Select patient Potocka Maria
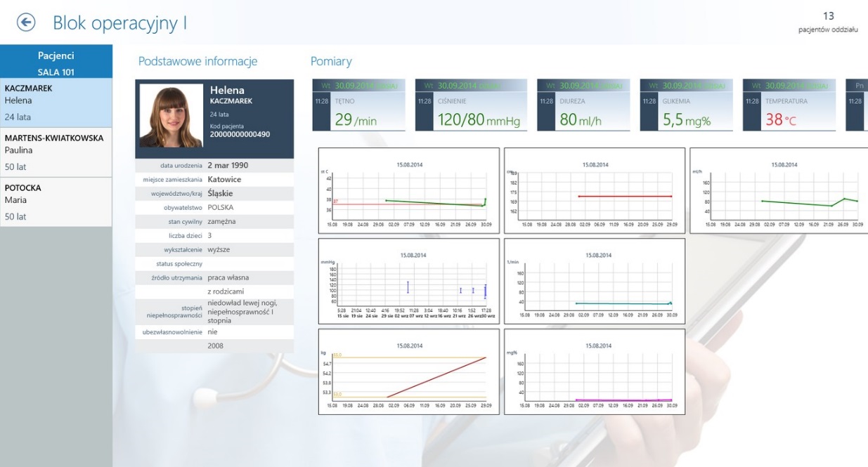Viewport: 868px width, 467px height. point(56,202)
